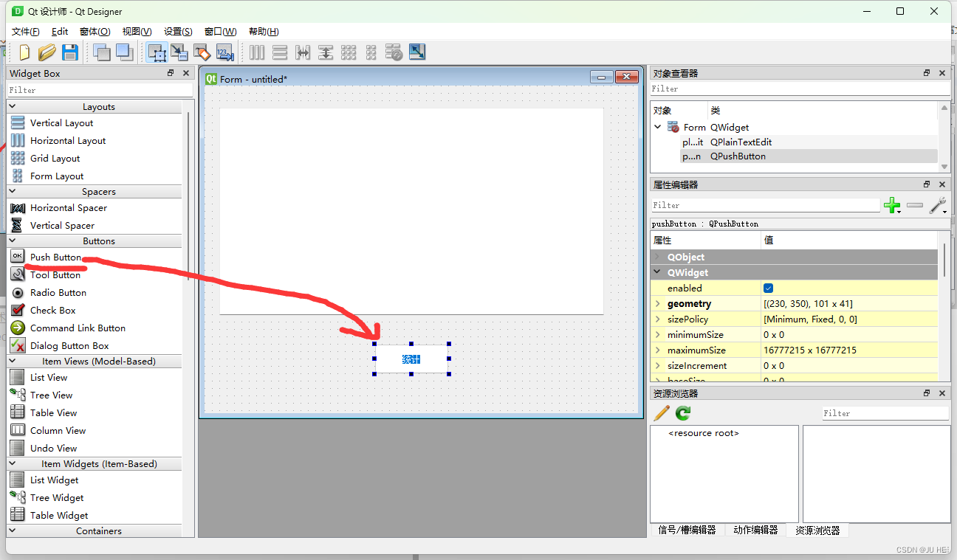This screenshot has width=957, height=560.
Task: Expand the geometry property row
Action: tap(658, 303)
